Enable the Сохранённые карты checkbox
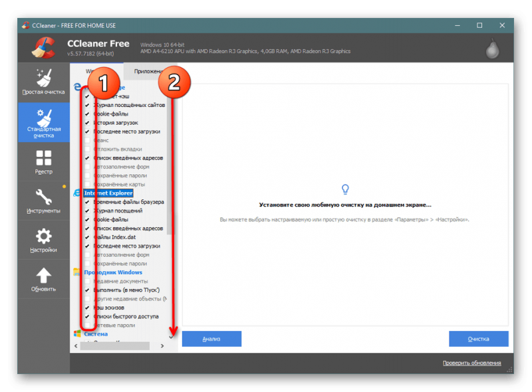 click(87, 185)
